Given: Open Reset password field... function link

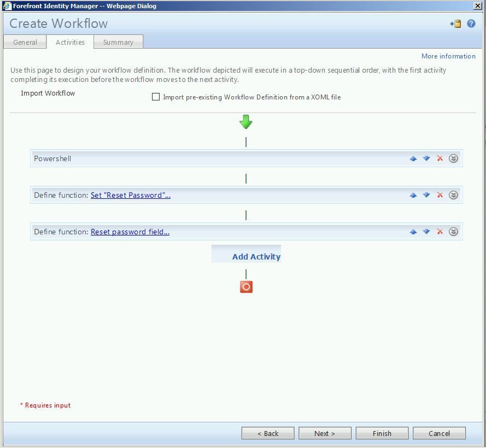Looking at the screenshot, I should tap(130, 232).
